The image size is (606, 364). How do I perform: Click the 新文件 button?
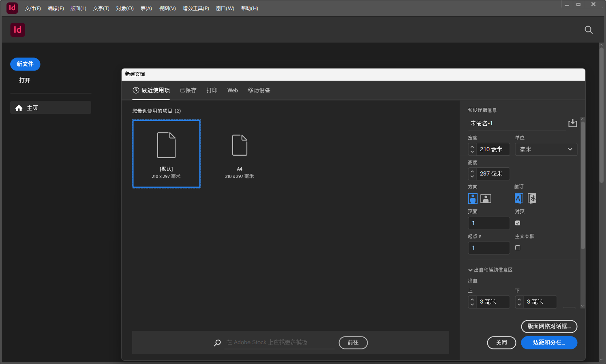[25, 64]
